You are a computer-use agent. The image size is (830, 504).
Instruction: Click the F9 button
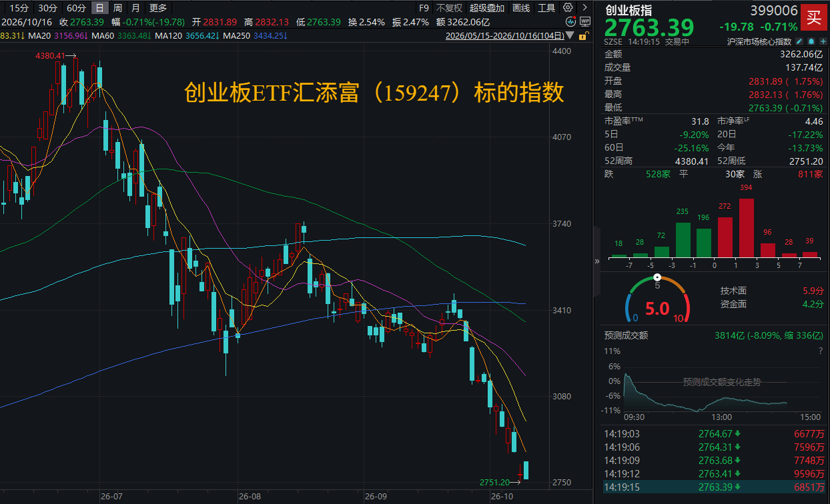424,8
